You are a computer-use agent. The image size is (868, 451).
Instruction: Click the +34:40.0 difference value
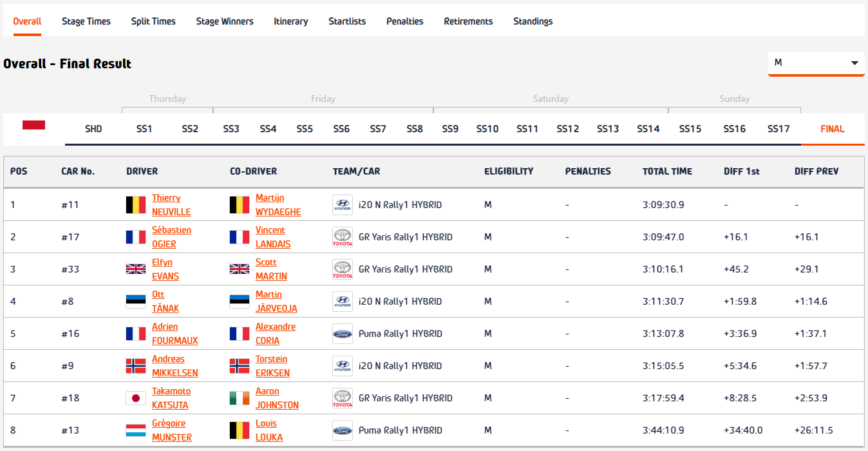click(x=743, y=430)
